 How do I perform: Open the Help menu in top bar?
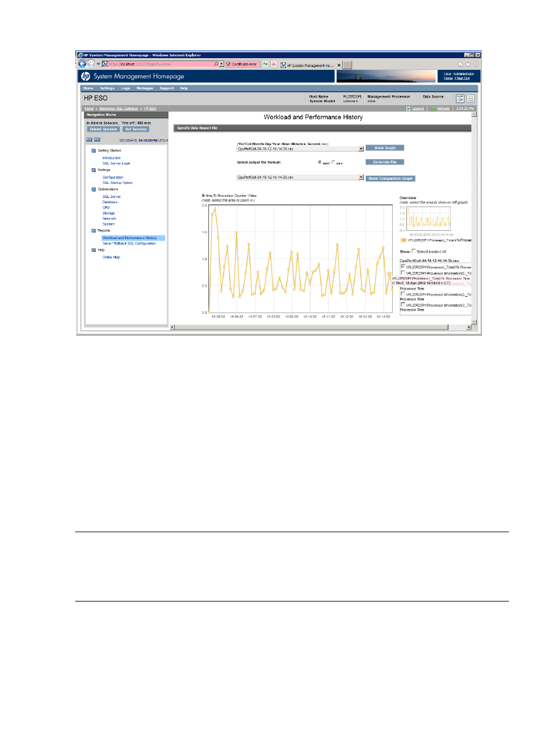tap(184, 88)
